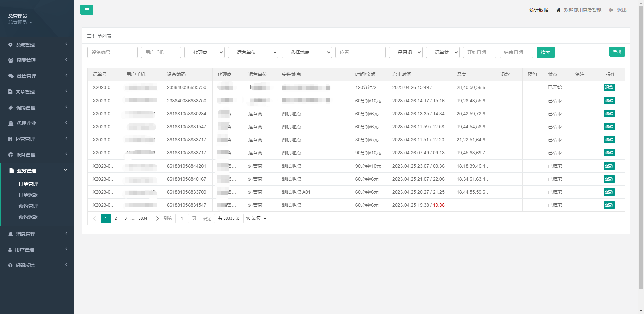Viewport: 644px width, 314px height.
Task: Click 退款 button in the first order row
Action: click(x=609, y=87)
